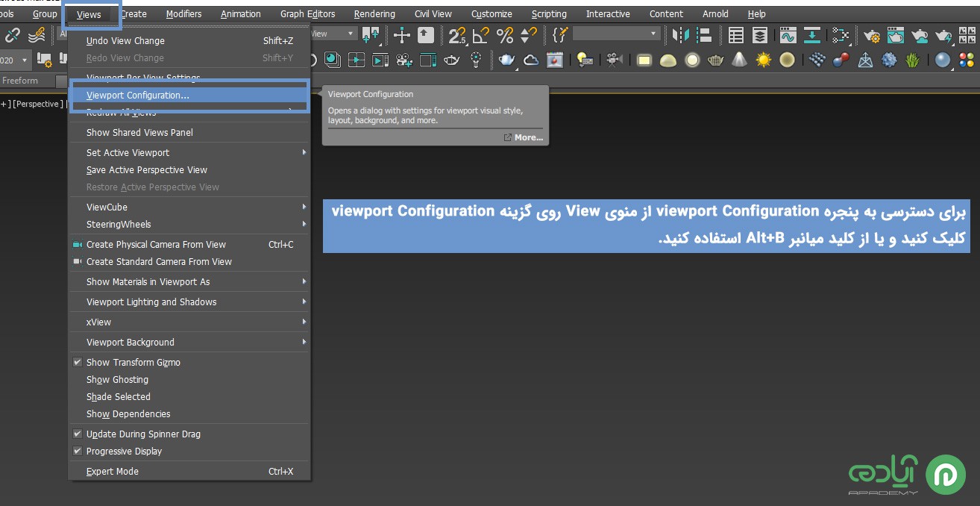Viewport: 980px width, 506px height.
Task: Click the yellow hemisphere dome icon
Action: pyautogui.click(x=668, y=60)
